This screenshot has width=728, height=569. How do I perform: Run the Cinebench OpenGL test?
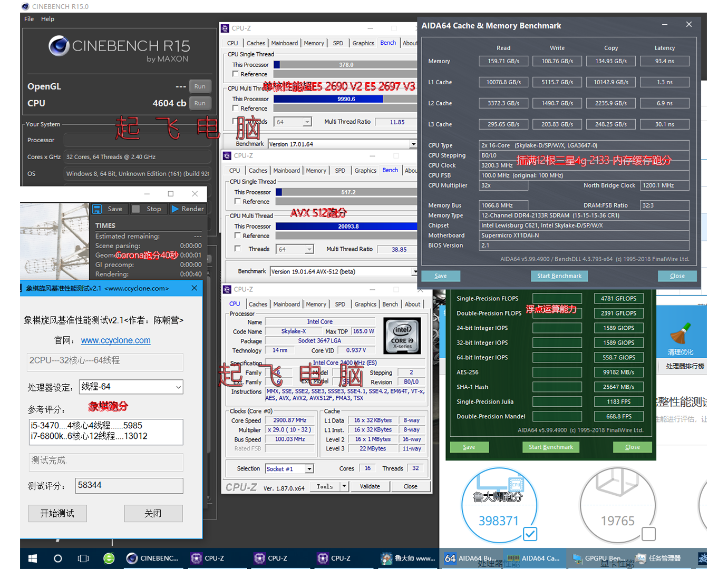[x=200, y=86]
